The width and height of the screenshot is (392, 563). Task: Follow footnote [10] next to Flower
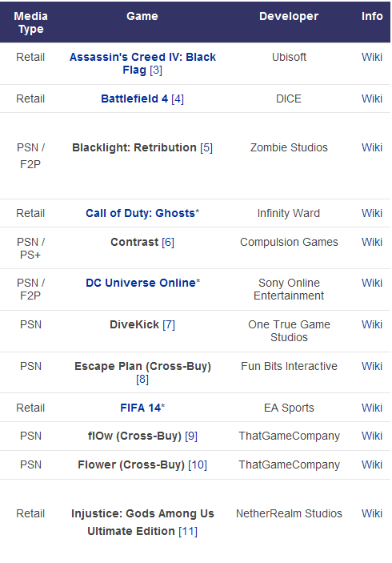(x=198, y=465)
